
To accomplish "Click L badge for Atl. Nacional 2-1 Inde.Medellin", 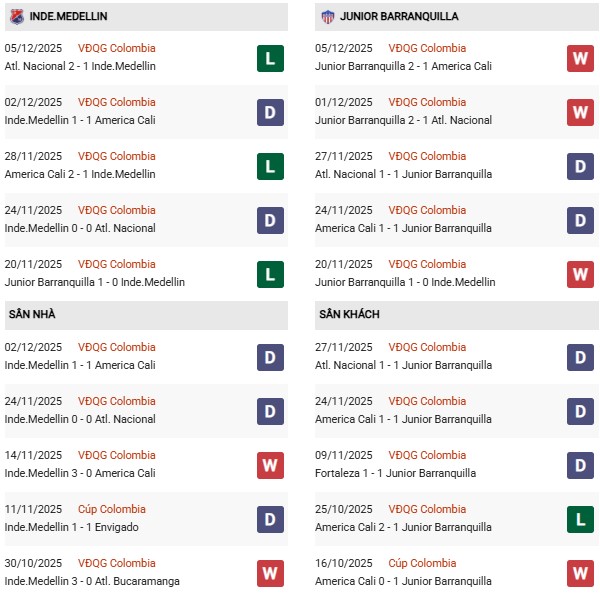I will (x=270, y=58).
